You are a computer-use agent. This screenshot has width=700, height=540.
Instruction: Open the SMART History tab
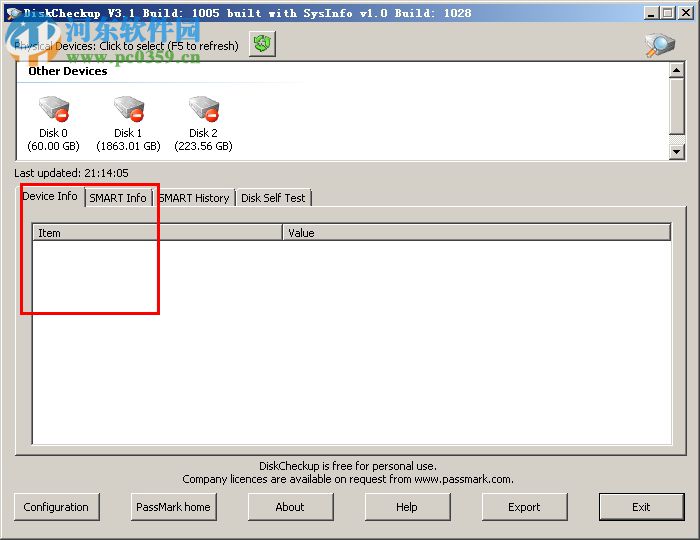(x=194, y=198)
